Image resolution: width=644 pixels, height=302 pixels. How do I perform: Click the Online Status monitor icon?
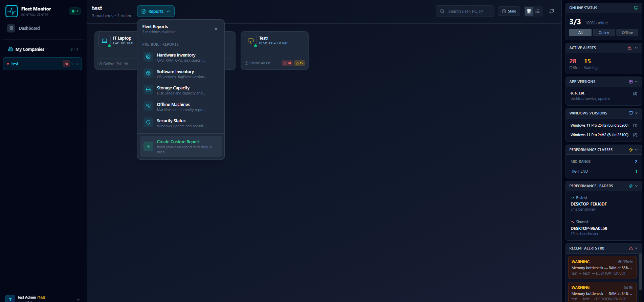(x=636, y=8)
